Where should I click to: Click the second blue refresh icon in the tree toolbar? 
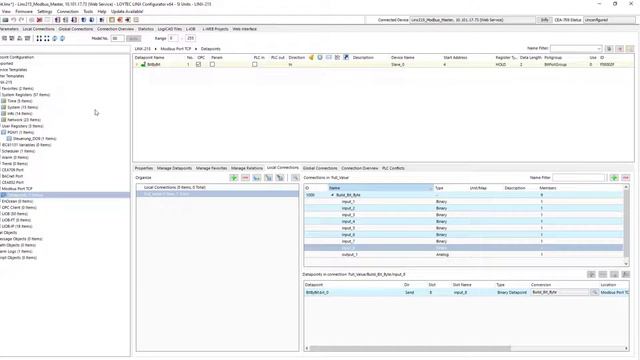click(x=62, y=38)
